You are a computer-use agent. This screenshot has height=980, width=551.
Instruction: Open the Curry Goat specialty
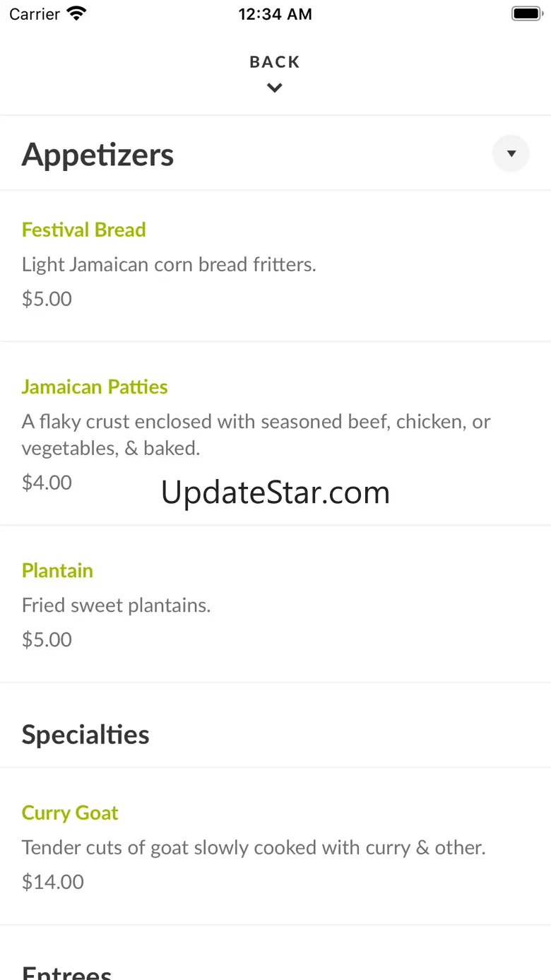70,813
